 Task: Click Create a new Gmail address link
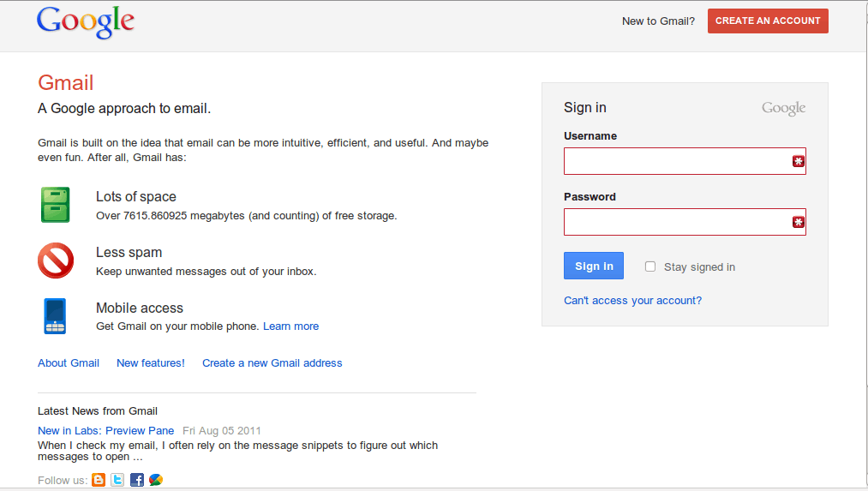point(272,363)
